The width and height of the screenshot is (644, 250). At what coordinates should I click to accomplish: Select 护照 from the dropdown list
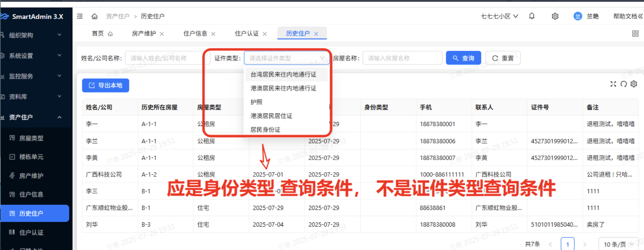click(256, 102)
